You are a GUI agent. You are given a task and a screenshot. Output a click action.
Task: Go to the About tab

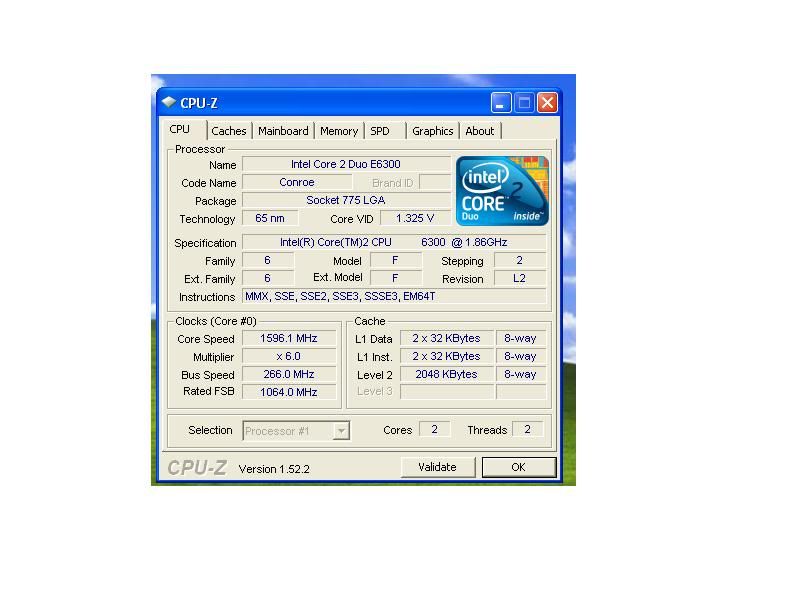click(x=480, y=131)
